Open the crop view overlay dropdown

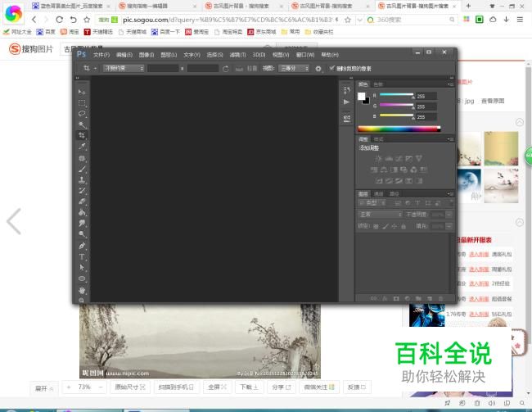click(293, 68)
